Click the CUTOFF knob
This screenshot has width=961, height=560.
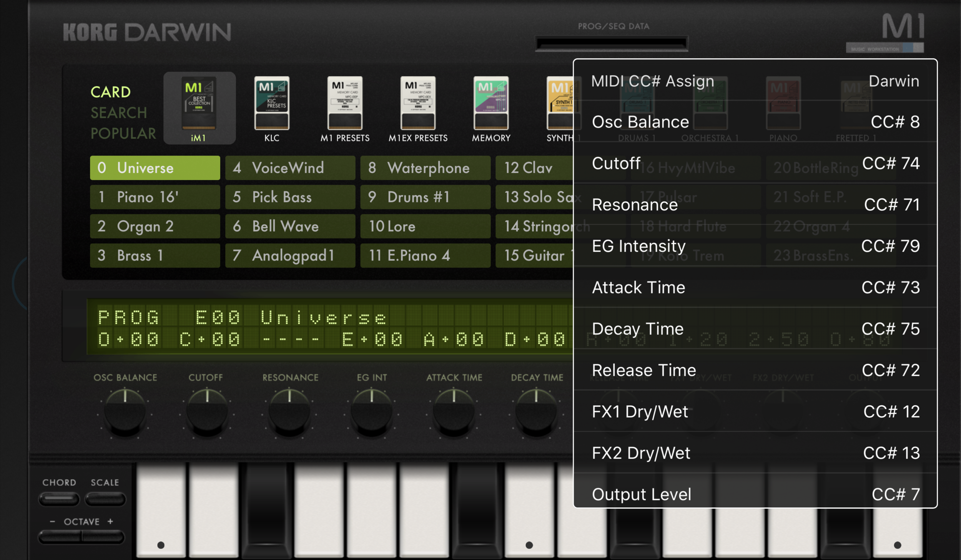(x=207, y=412)
